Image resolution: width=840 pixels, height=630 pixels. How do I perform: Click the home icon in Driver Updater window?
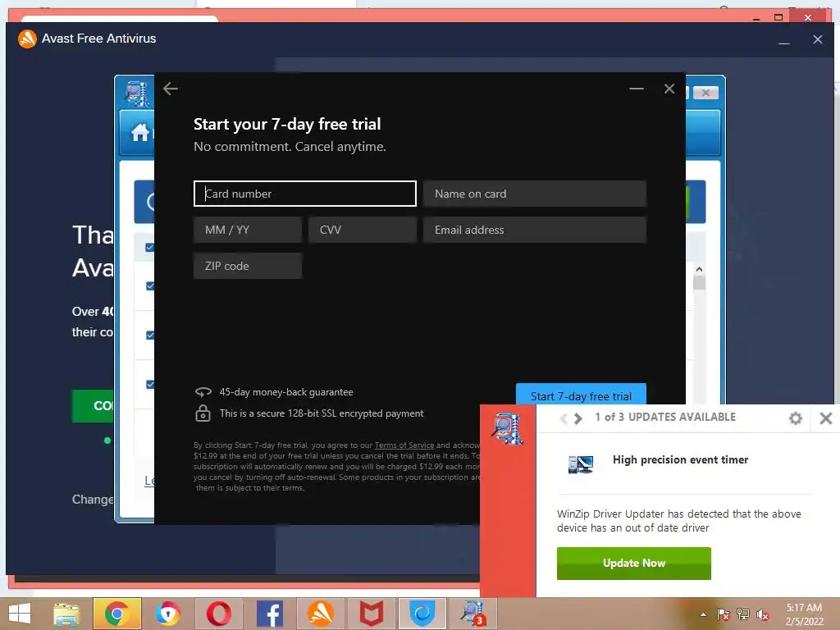pos(140,132)
